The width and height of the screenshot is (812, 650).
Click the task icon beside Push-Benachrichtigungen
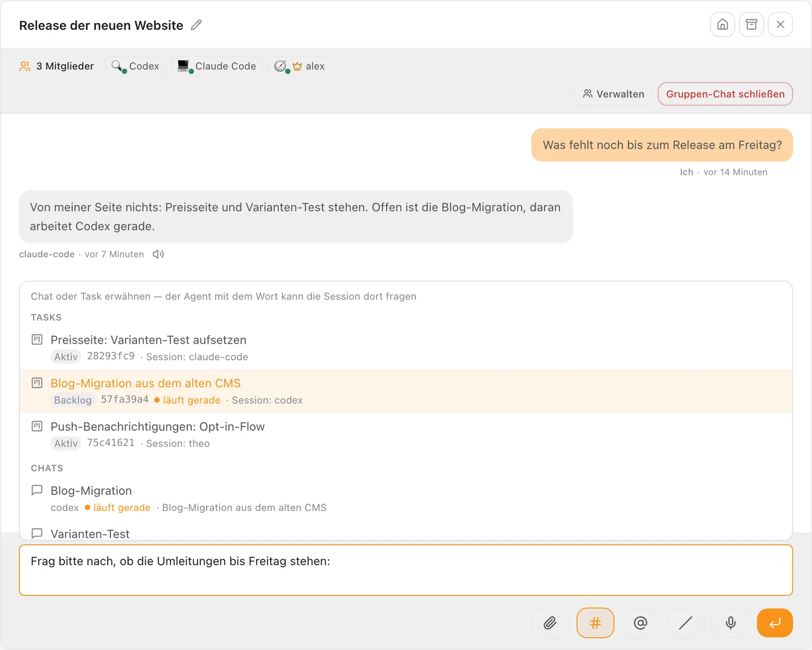(x=37, y=426)
